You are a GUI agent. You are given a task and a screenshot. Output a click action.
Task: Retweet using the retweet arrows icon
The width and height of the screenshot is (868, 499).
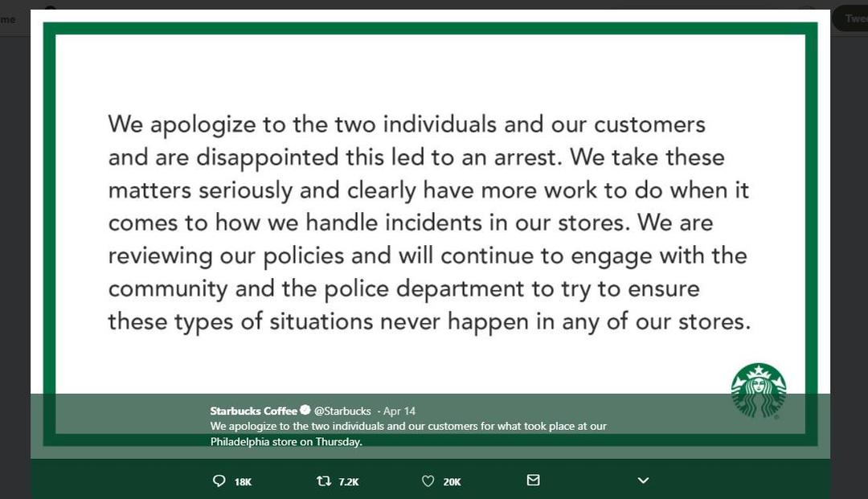pyautogui.click(x=323, y=481)
